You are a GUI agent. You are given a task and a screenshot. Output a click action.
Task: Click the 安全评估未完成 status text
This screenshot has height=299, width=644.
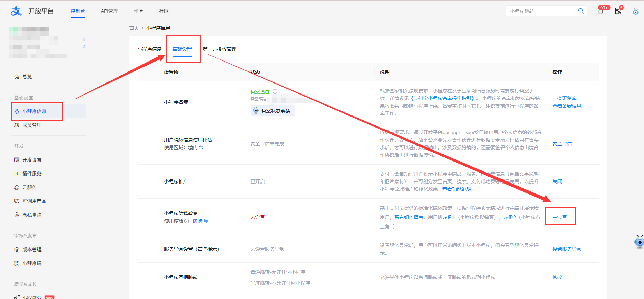pos(267,144)
